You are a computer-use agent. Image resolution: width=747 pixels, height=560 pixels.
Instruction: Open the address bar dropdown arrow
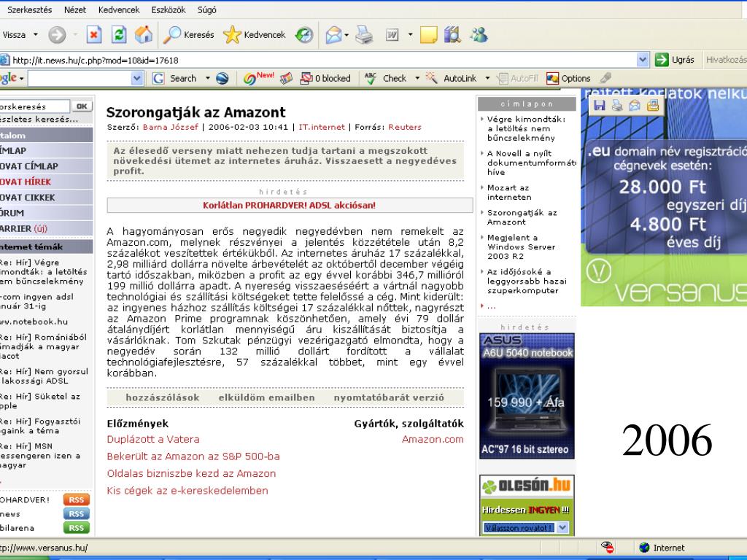coord(643,60)
